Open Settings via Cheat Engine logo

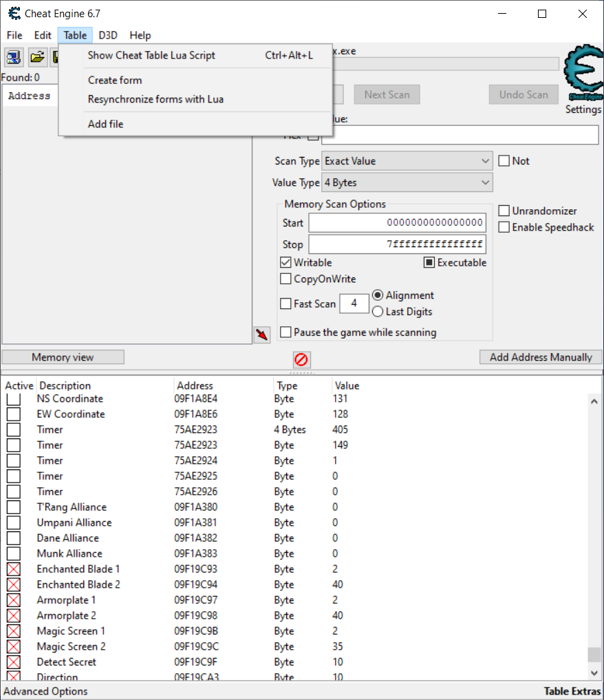tap(582, 74)
